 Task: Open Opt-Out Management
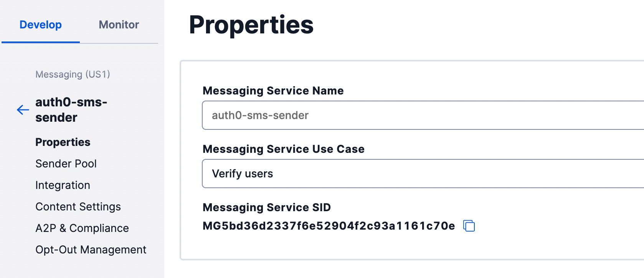91,250
